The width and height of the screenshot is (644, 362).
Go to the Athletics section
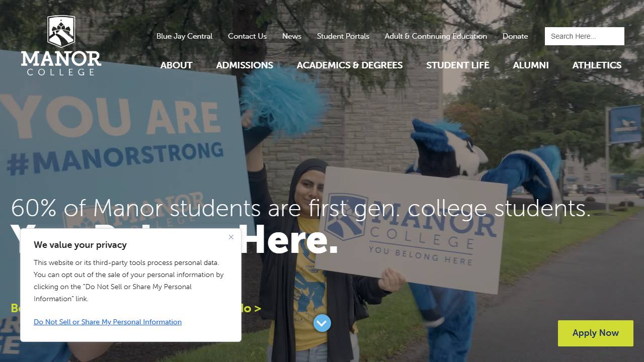597,65
